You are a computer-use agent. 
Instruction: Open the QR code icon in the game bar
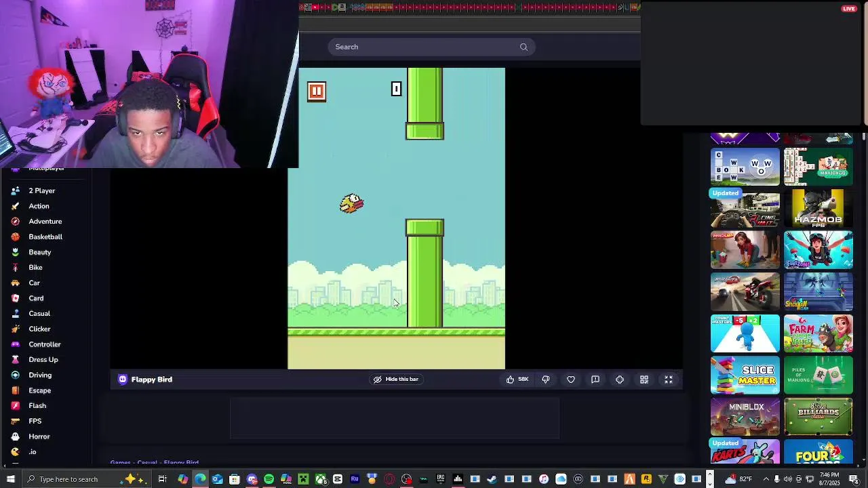point(644,380)
